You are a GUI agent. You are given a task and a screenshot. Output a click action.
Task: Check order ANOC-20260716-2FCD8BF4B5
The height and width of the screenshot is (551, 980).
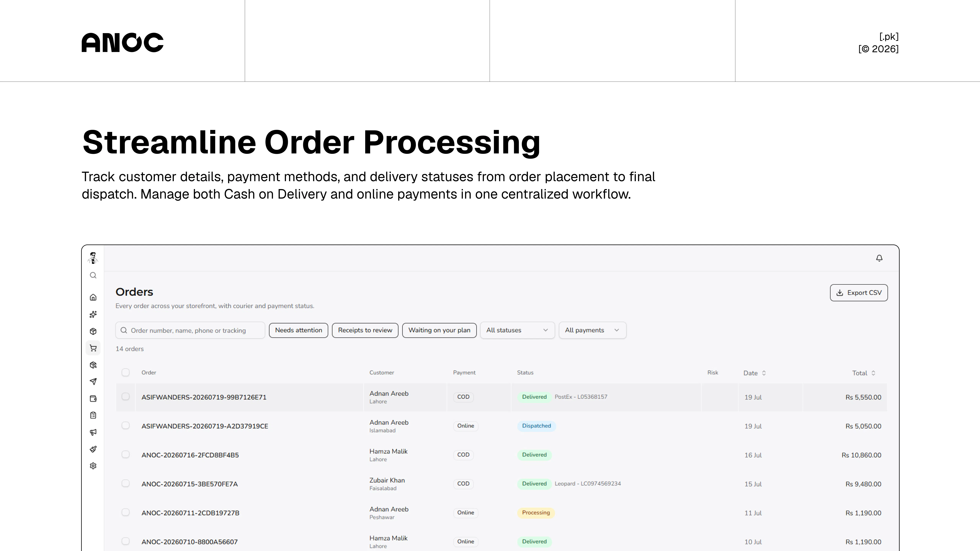126,454
